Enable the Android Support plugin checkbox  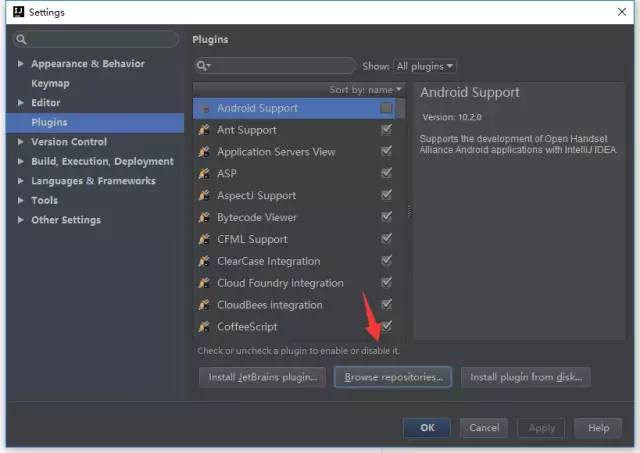point(386,108)
